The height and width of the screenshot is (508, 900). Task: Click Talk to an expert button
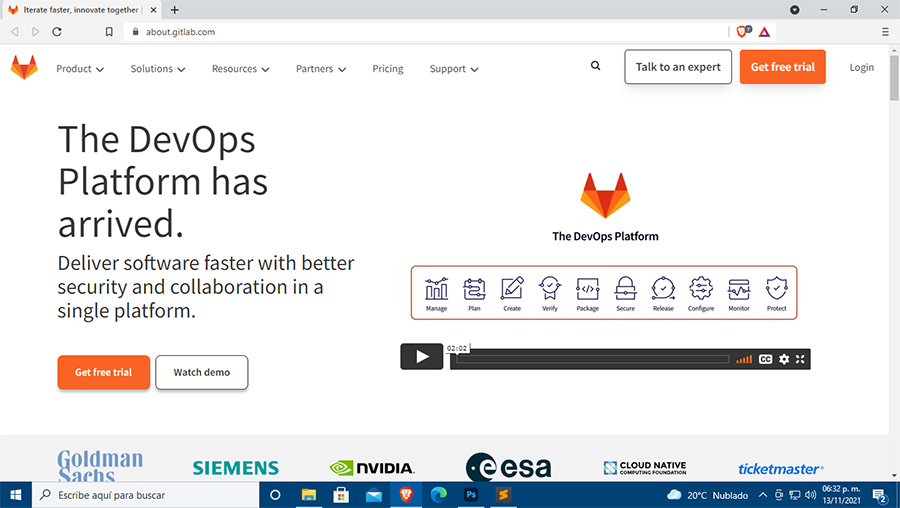tap(678, 67)
